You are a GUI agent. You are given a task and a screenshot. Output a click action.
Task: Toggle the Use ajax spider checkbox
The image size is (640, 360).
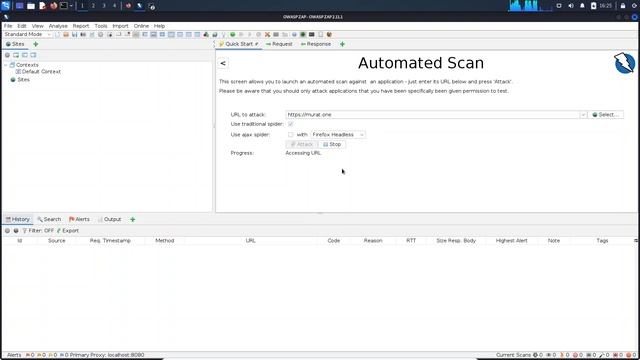tap(290, 135)
